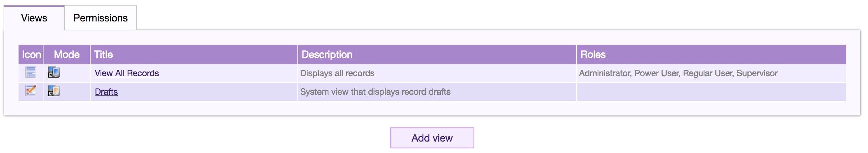This screenshot has height=153, width=868.
Task: Click 'Administrator' in the roles list
Action: point(604,73)
